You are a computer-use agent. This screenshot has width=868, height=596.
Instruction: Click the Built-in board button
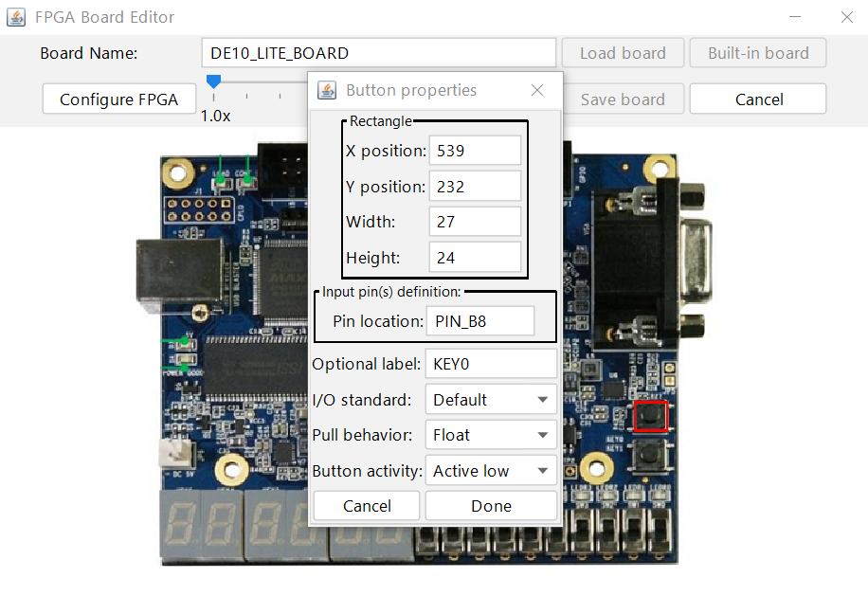tap(758, 53)
